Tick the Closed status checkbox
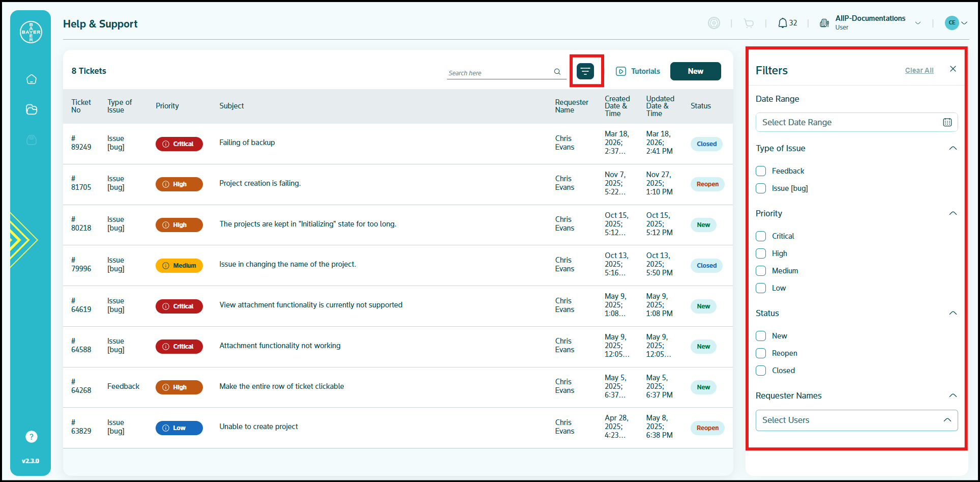 (x=761, y=371)
